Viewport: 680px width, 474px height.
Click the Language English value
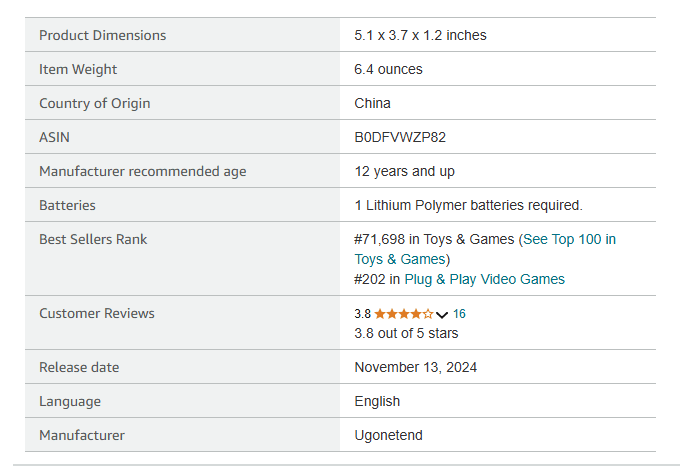(x=377, y=401)
